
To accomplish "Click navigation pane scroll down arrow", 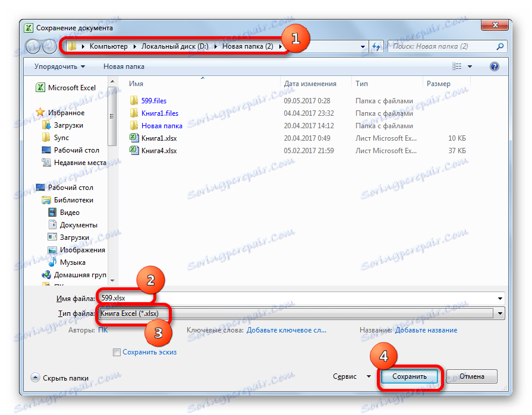I will point(112,280).
